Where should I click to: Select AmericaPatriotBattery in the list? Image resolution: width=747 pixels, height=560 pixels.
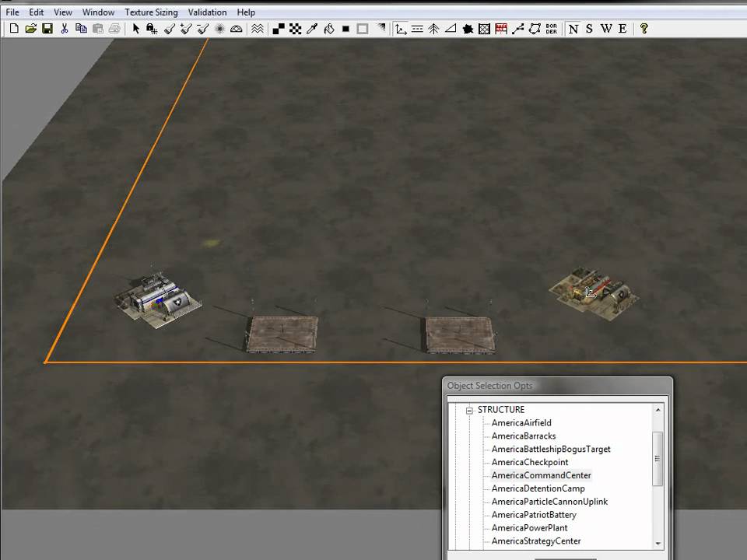534,515
